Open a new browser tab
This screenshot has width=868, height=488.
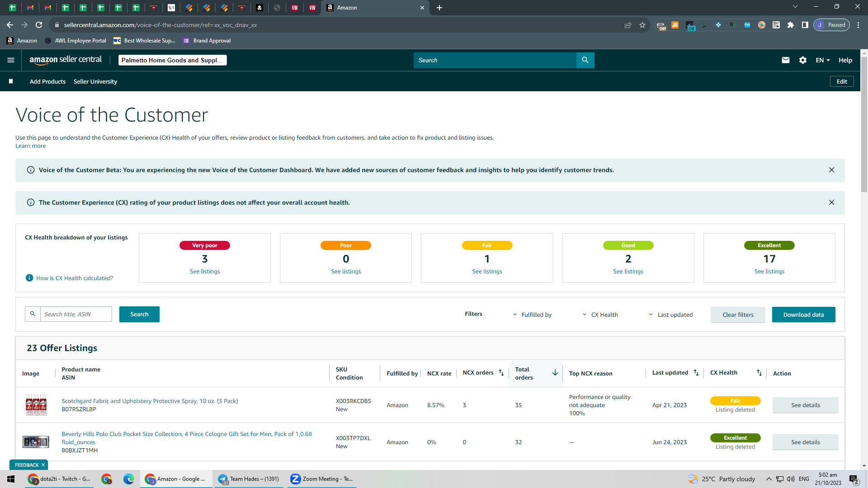[439, 8]
